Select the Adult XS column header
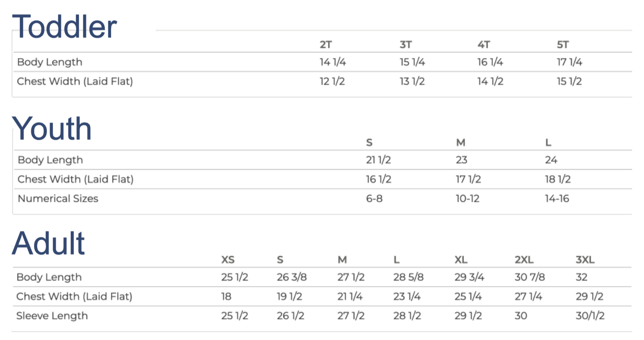 228,260
